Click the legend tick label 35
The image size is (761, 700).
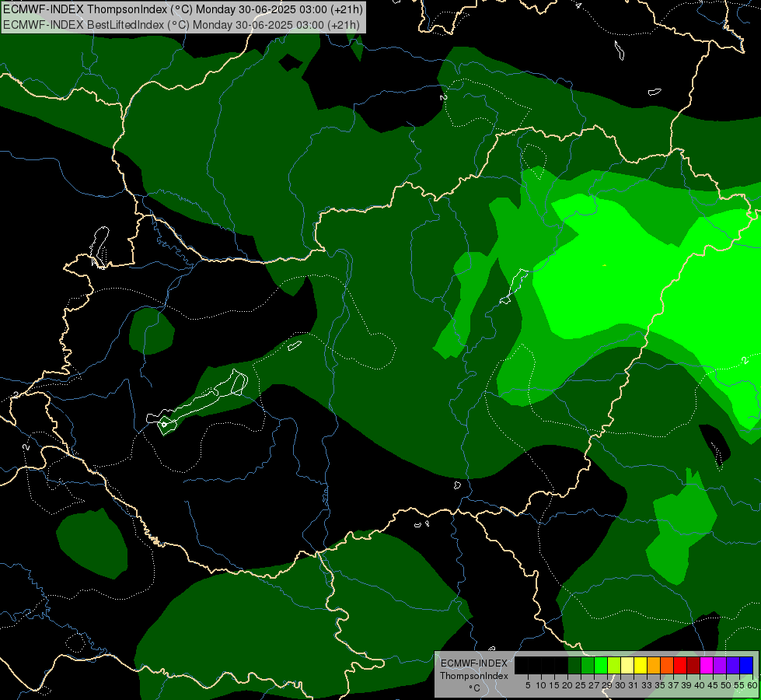point(660,685)
